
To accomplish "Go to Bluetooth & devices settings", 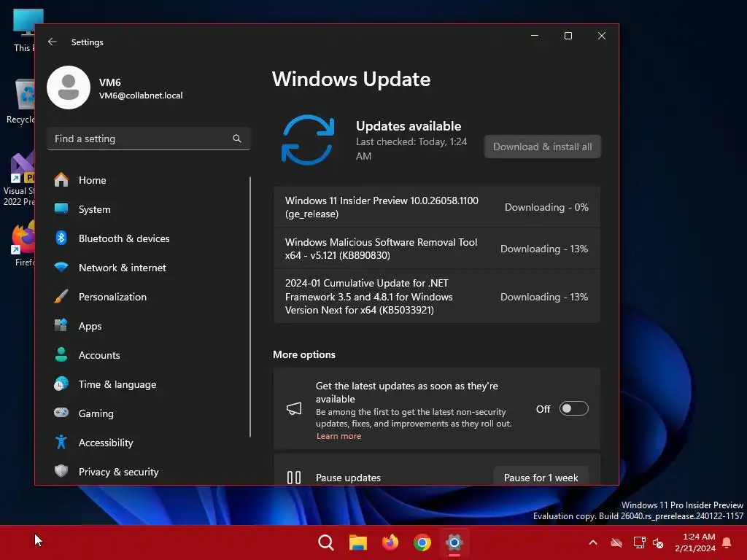I will (147, 238).
